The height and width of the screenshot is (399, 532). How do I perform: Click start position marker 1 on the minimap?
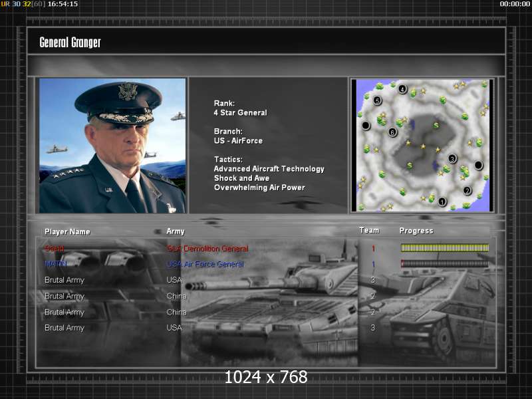point(442,201)
